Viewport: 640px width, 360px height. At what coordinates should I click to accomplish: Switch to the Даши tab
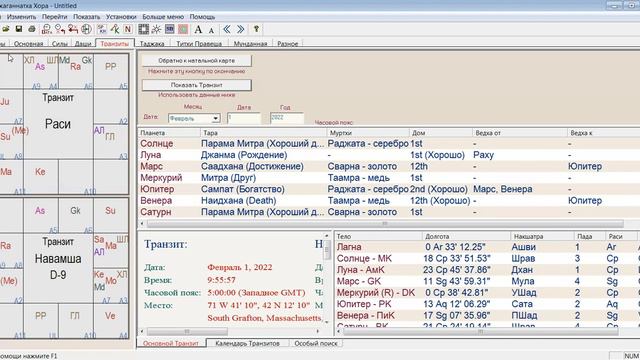pos(83,44)
